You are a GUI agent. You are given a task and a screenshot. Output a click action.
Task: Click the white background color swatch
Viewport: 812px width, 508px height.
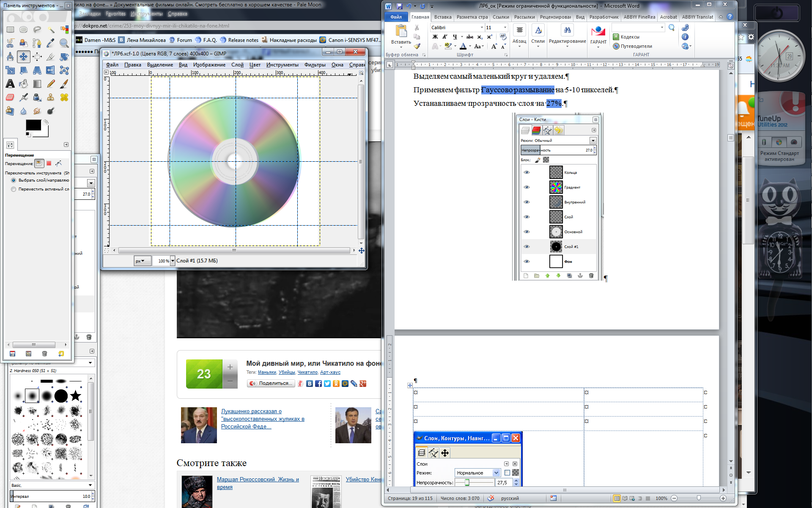coord(44,133)
